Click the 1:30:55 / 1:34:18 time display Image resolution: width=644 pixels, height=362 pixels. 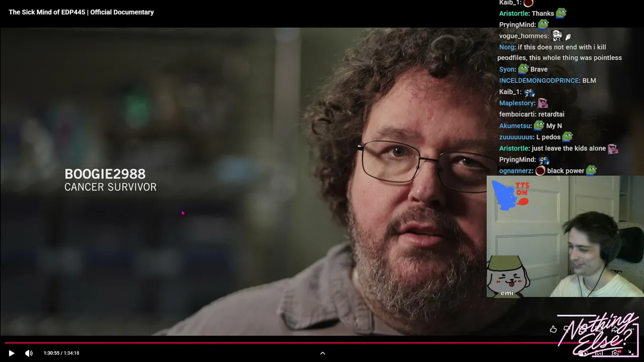tap(61, 353)
